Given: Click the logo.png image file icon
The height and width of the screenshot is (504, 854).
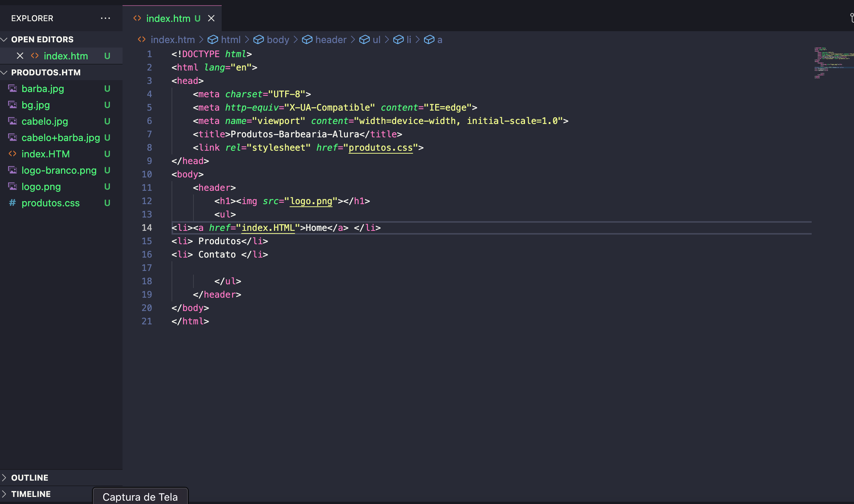Looking at the screenshot, I should coord(13,187).
